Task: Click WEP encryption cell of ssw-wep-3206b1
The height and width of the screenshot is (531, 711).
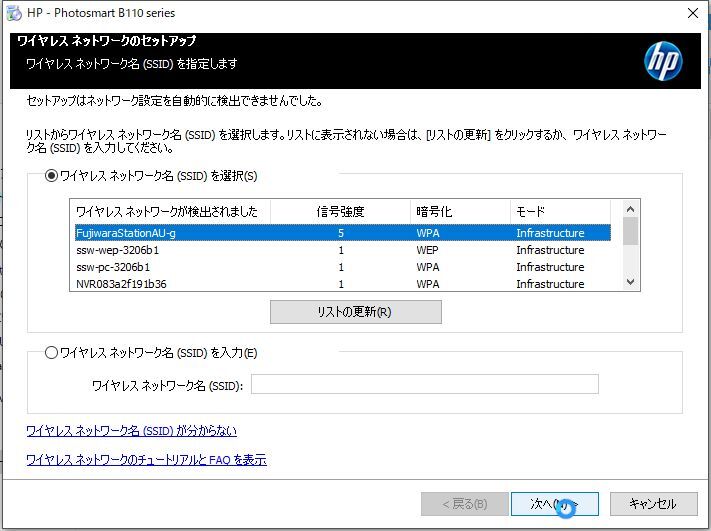Action: [427, 250]
